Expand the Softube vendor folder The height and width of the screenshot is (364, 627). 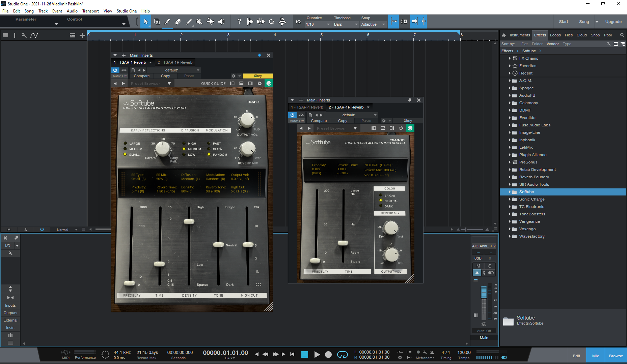[510, 192]
